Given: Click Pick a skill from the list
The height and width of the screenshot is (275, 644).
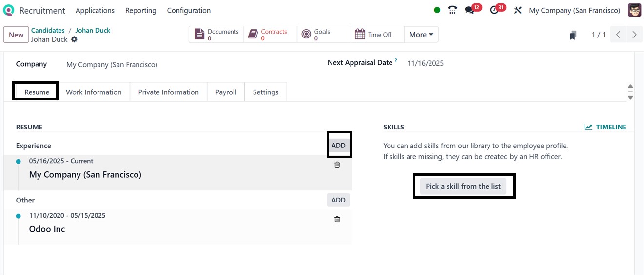Looking at the screenshot, I should pos(463,186).
